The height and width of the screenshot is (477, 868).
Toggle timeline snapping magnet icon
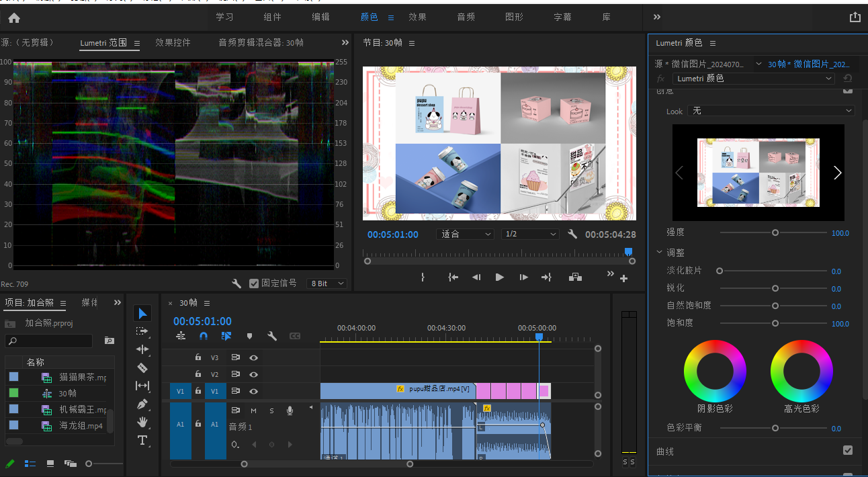[204, 336]
